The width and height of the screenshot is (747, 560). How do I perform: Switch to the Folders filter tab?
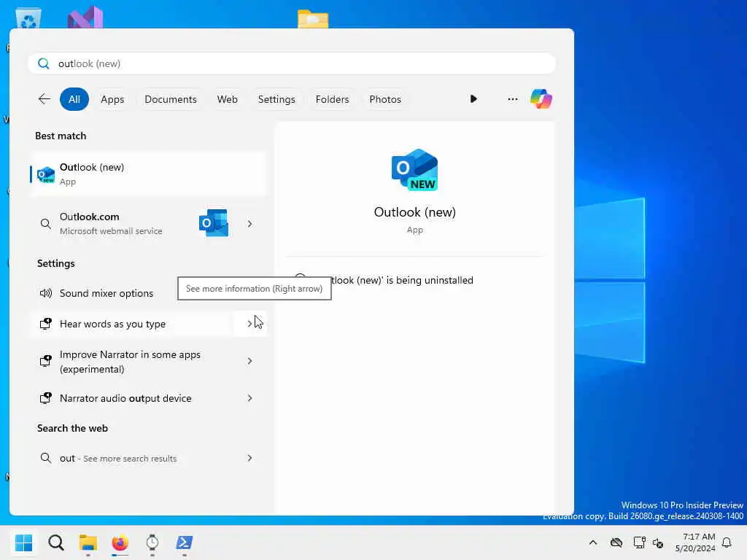(333, 99)
